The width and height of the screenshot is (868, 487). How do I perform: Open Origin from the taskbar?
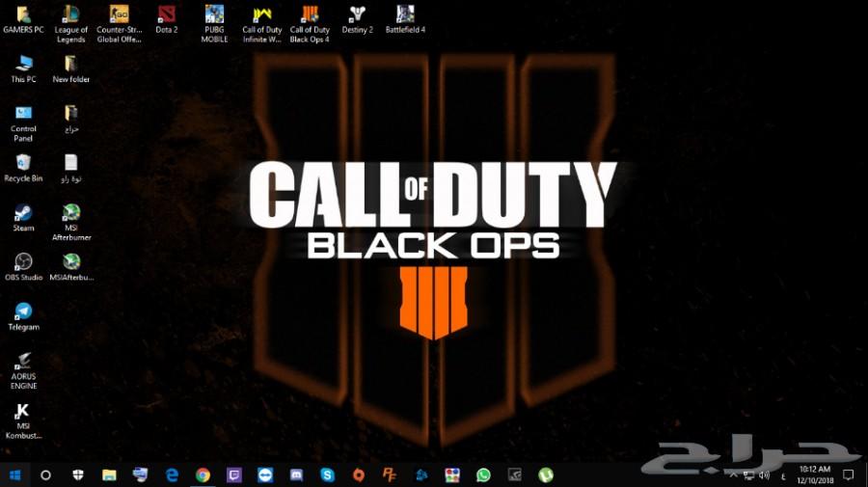click(359, 474)
